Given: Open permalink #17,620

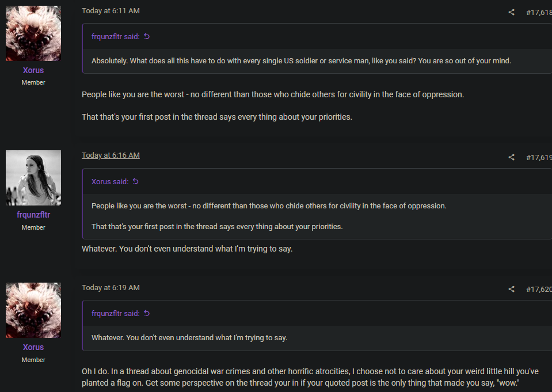Looking at the screenshot, I should click(539, 289).
